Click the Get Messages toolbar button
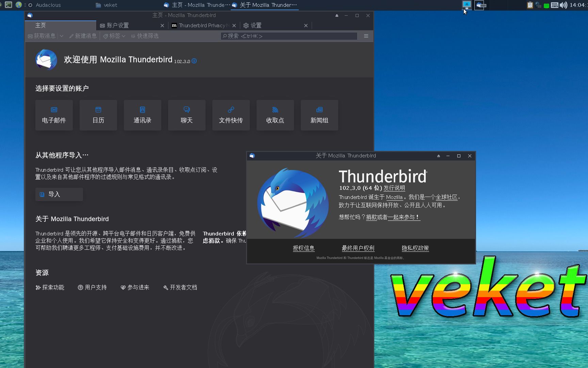 pyautogui.click(x=42, y=36)
